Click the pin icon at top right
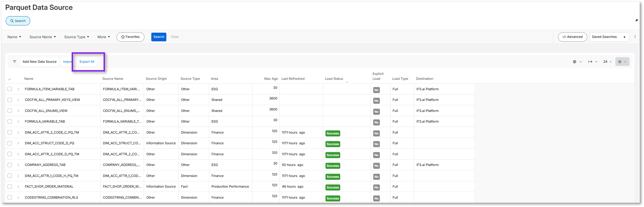This screenshot has height=207, width=644. tap(636, 20)
